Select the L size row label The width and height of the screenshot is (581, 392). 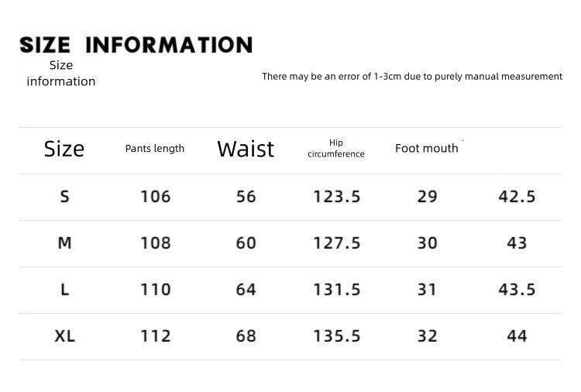pos(64,290)
